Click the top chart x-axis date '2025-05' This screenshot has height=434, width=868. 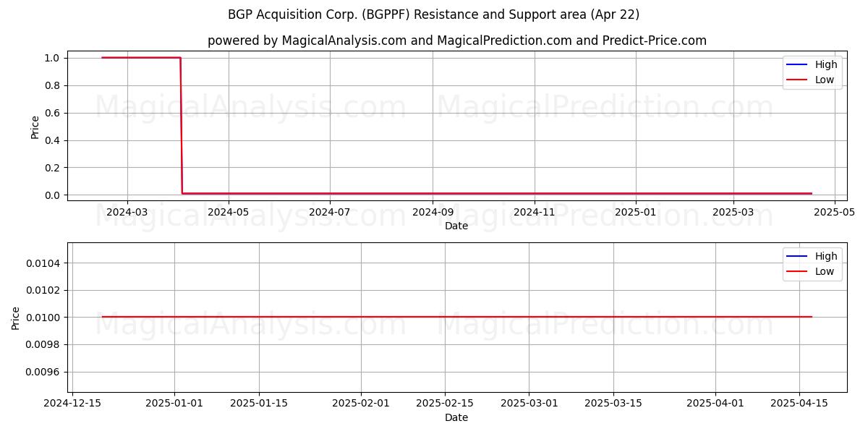pos(835,212)
